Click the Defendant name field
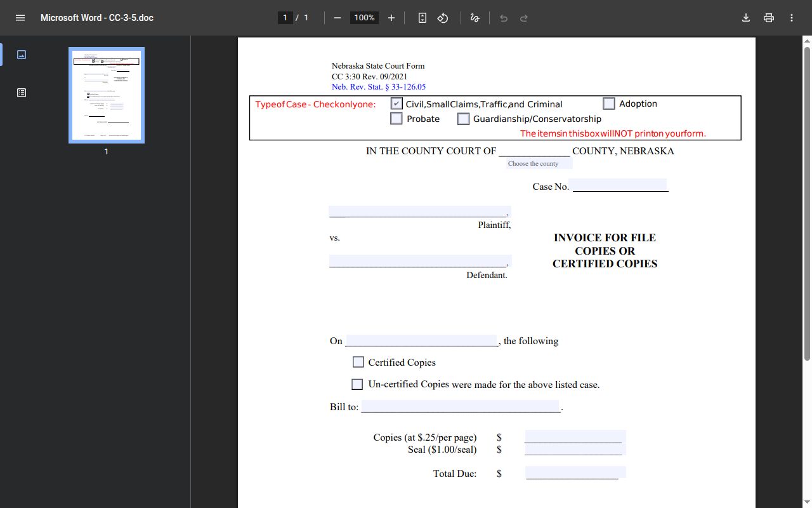Image resolution: width=812 pixels, height=508 pixels. click(x=420, y=261)
